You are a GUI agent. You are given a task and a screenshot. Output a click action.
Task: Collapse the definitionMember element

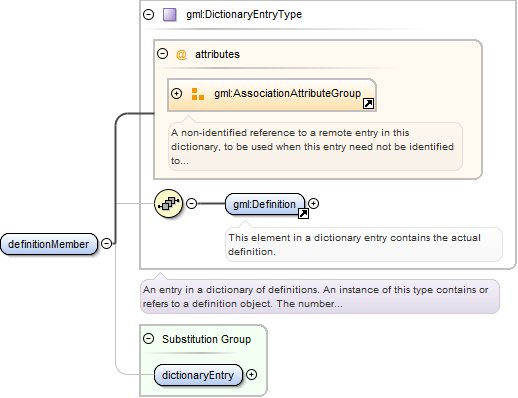click(106, 244)
